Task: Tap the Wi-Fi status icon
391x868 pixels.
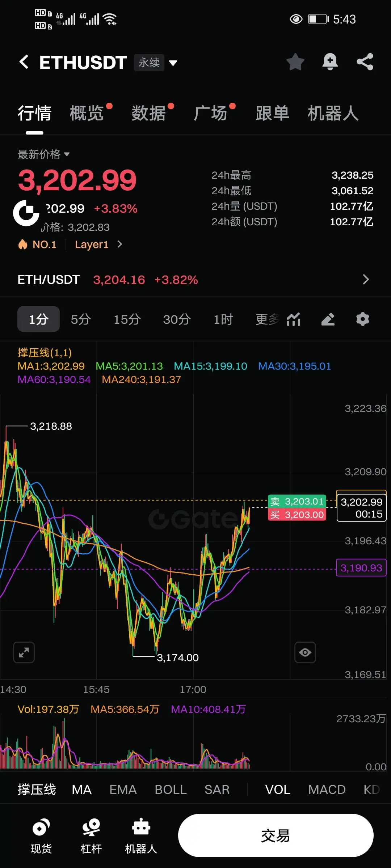Action: [x=110, y=19]
